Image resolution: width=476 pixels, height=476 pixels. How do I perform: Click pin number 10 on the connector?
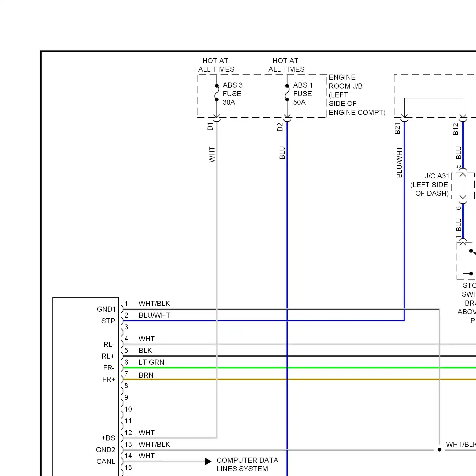[x=128, y=409]
